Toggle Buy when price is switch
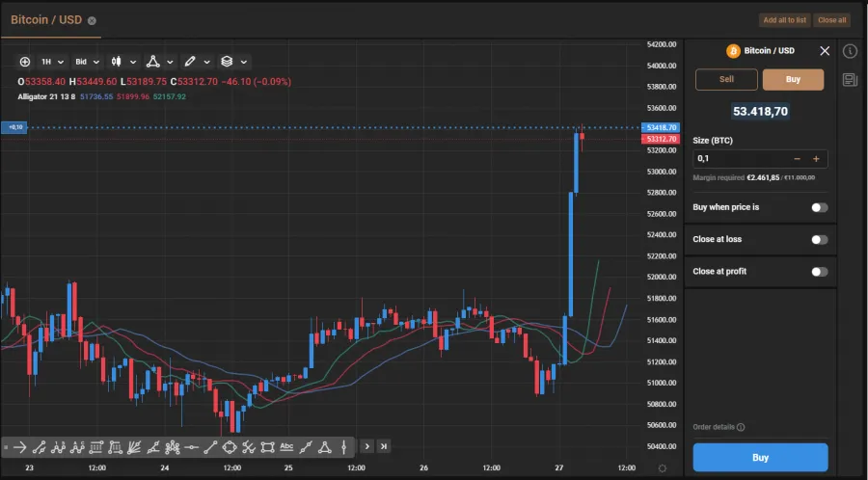 pyautogui.click(x=819, y=207)
